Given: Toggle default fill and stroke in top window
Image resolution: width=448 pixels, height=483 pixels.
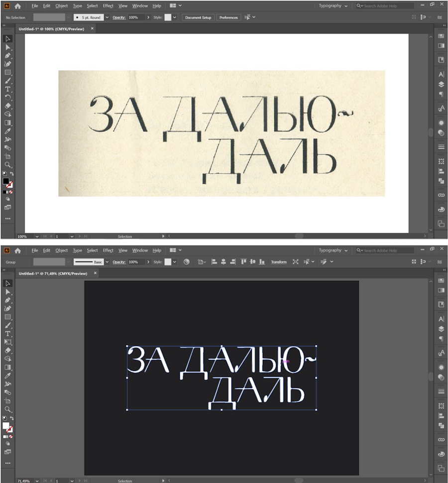Looking at the screenshot, I should [4, 174].
